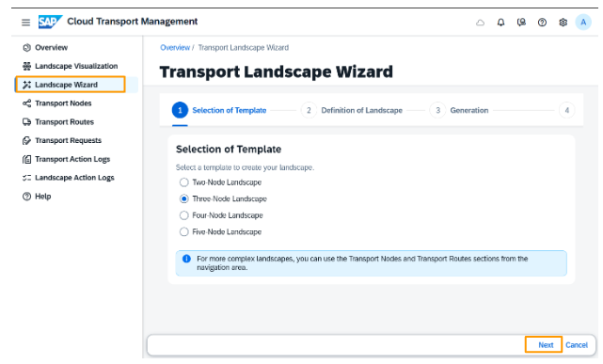The height and width of the screenshot is (364, 603).
Task: Select Five-Node Landscape radio button
Action: 184,231
